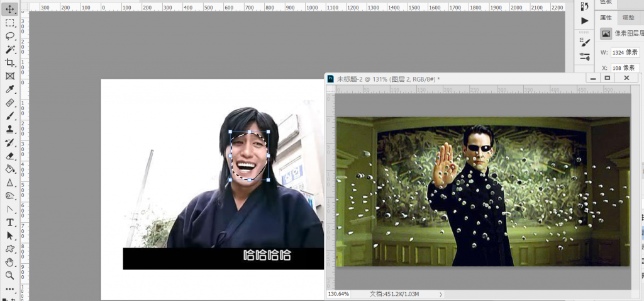Open the Brush Settings panel icon
Screen dimensions: 644x301
click(x=584, y=42)
